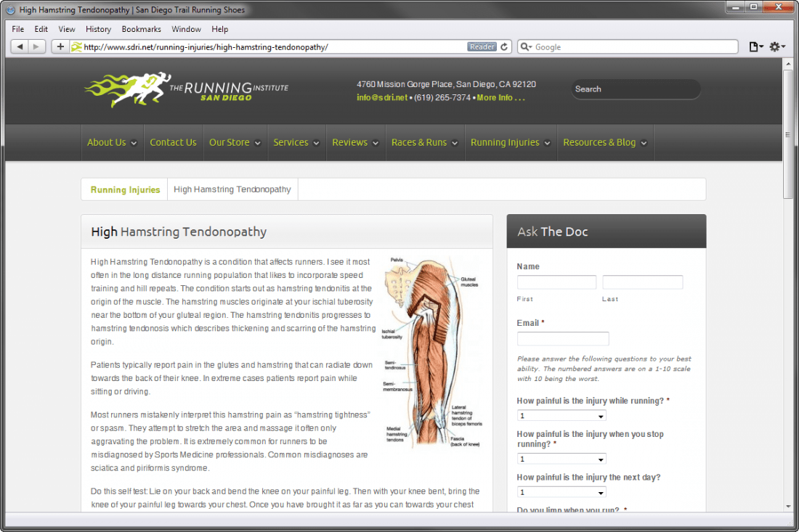The height and width of the screenshot is (532, 799).
Task: Open pain when you stop running dropdown
Action: (x=561, y=459)
